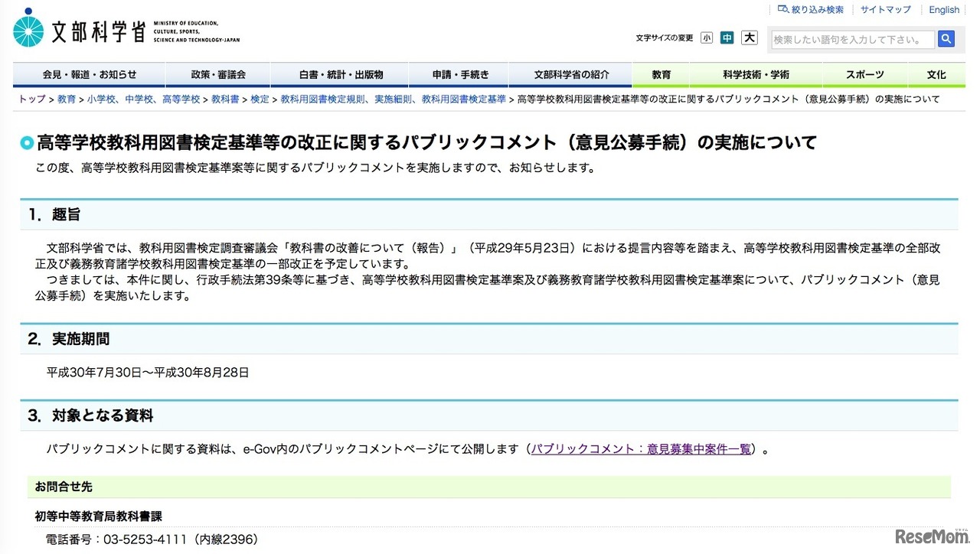This screenshot has height=554, width=980.
Task: Click inside the search input field
Action: (x=850, y=38)
